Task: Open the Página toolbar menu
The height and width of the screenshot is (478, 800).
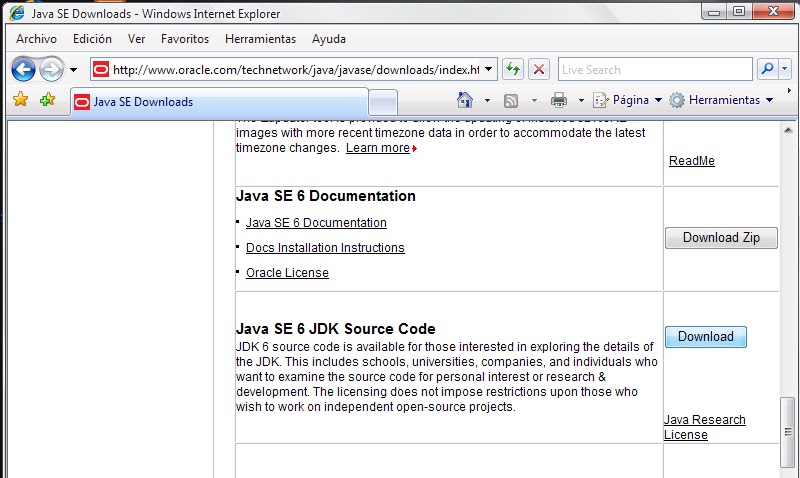Action: coord(628,100)
